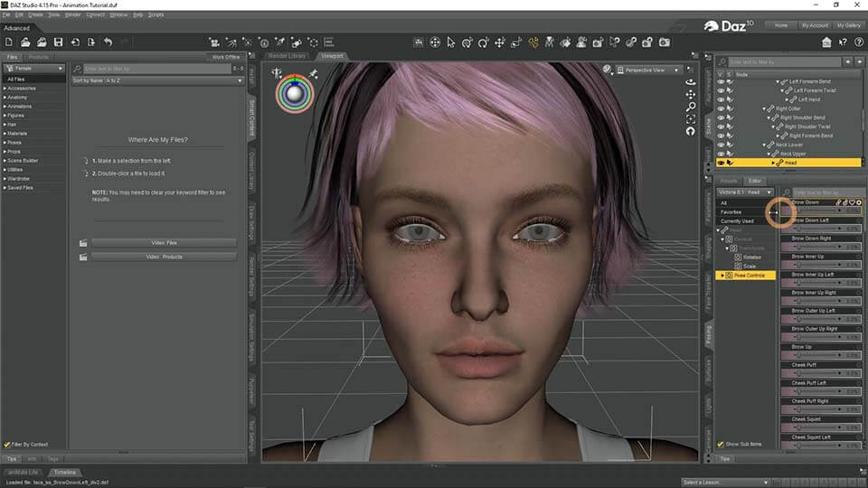
Task: Click the Undo arrow icon
Action: [108, 42]
